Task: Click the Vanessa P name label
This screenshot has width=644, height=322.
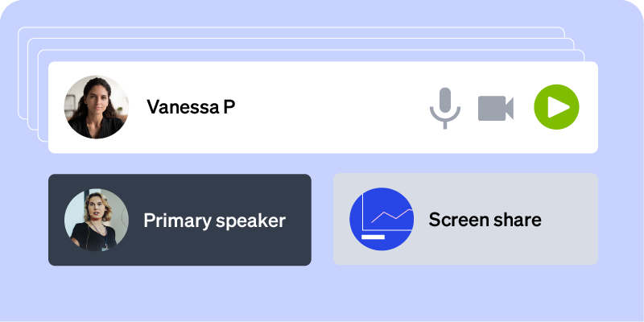Action: tap(191, 107)
